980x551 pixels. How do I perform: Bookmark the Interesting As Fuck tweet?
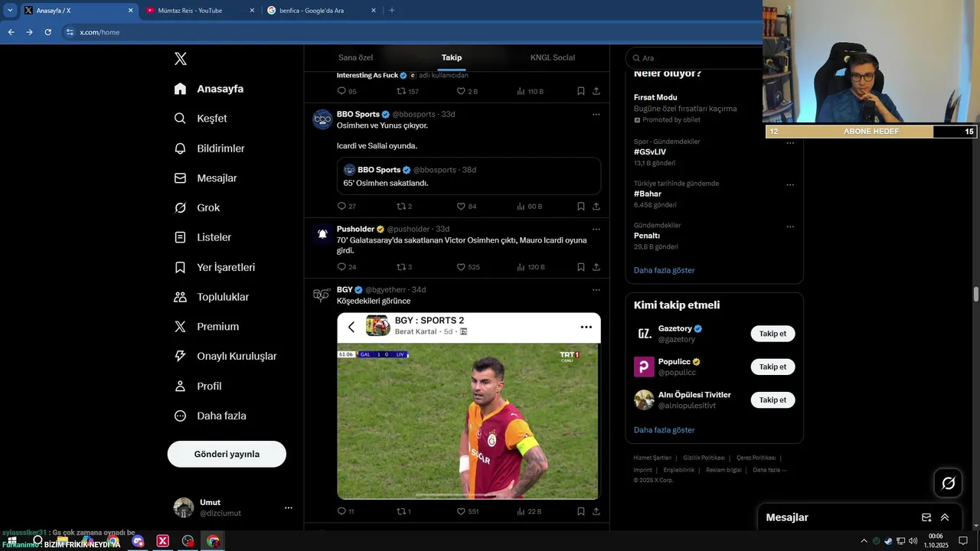click(x=581, y=91)
